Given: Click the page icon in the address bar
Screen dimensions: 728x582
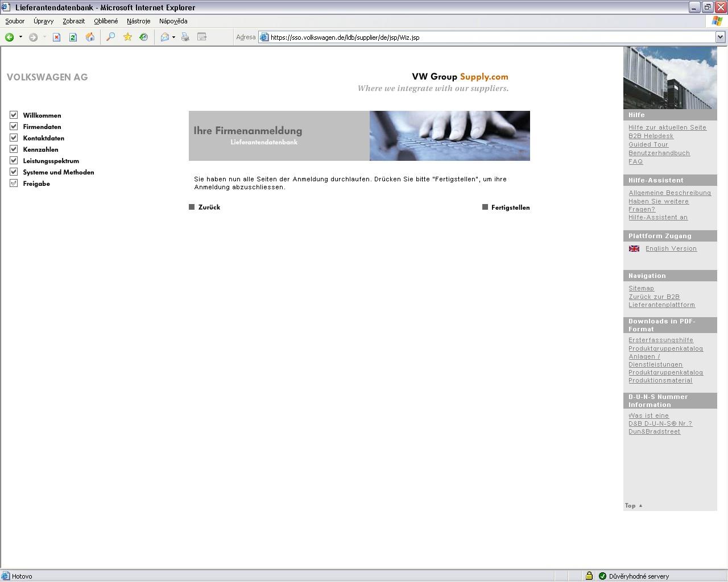Looking at the screenshot, I should (264, 37).
